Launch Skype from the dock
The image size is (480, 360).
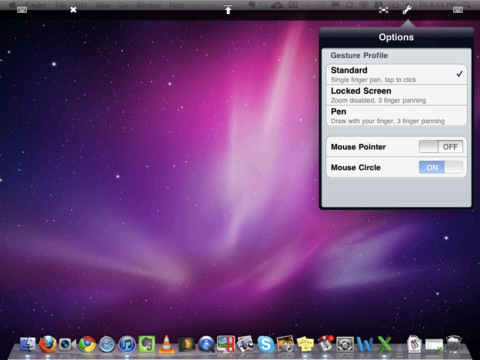click(x=266, y=344)
